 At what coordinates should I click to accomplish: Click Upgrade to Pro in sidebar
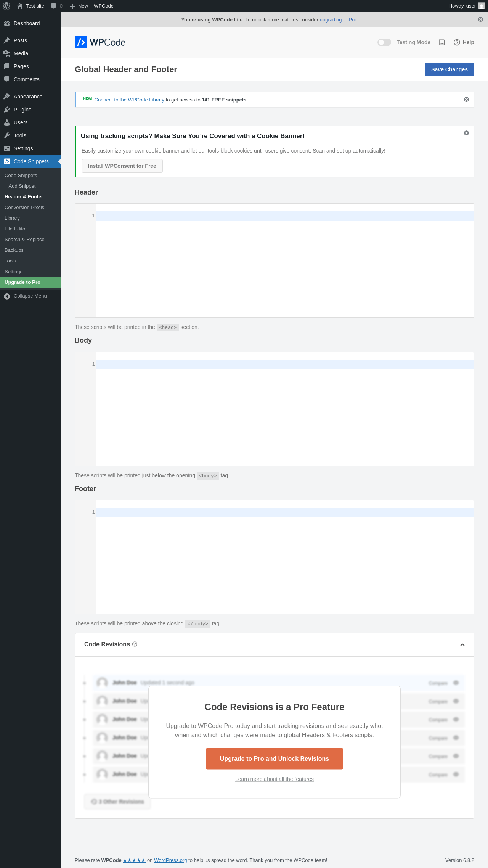click(x=30, y=282)
